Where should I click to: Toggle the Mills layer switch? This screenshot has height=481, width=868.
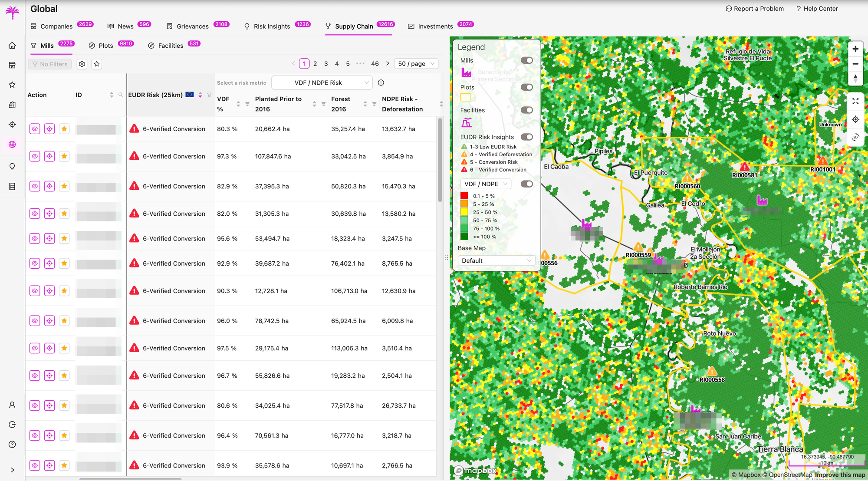(527, 60)
